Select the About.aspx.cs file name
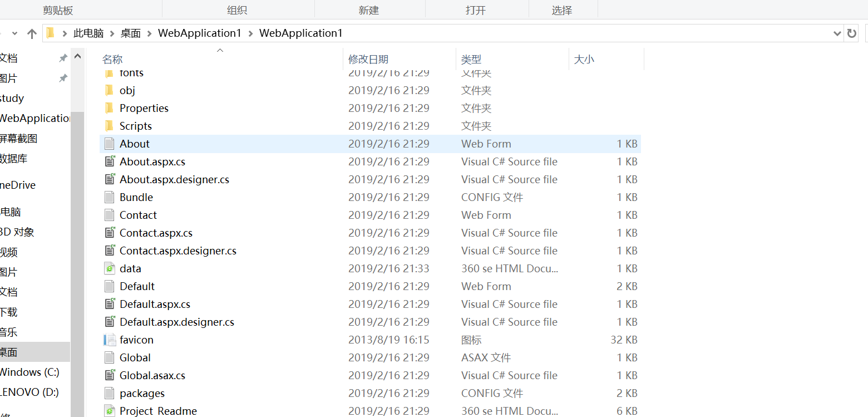 tap(152, 161)
